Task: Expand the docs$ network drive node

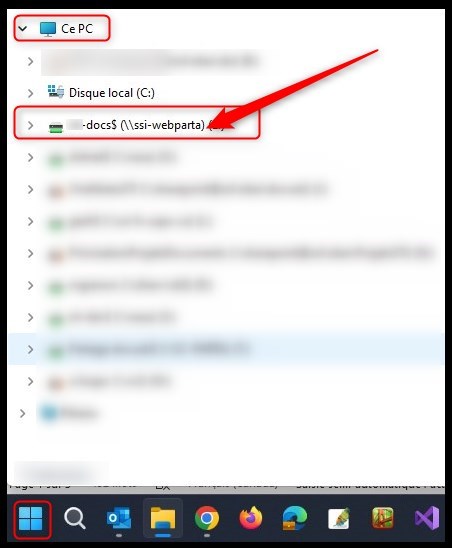Action: point(30,125)
